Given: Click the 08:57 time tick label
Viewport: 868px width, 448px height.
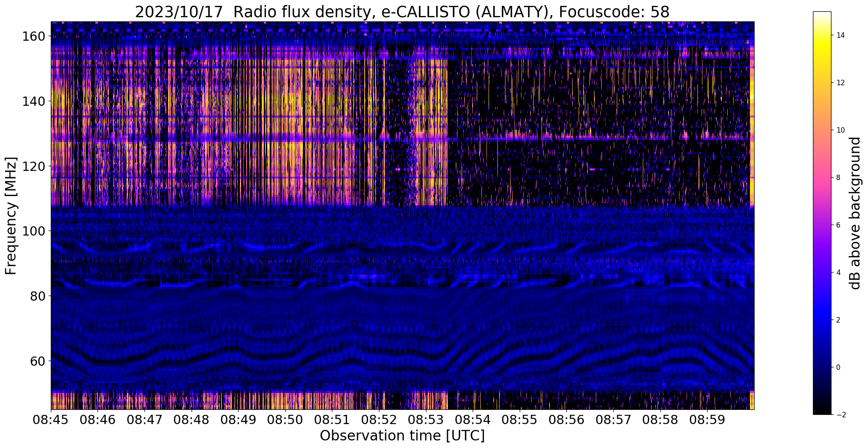Looking at the screenshot, I should (x=613, y=420).
